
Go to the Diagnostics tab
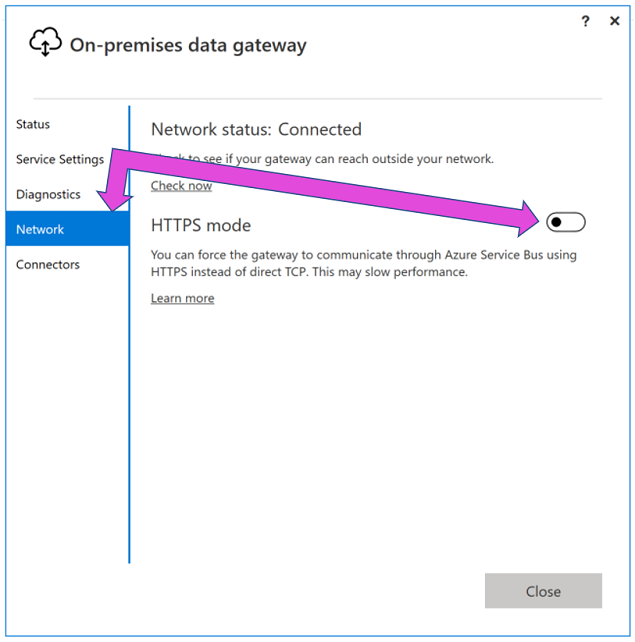(48, 194)
